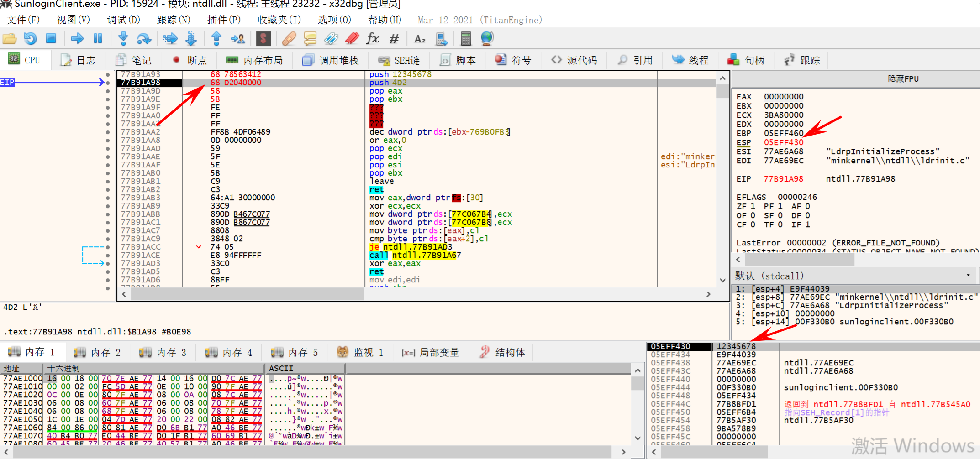Pause execution
This screenshot has height=459, width=980.
(x=98, y=39)
